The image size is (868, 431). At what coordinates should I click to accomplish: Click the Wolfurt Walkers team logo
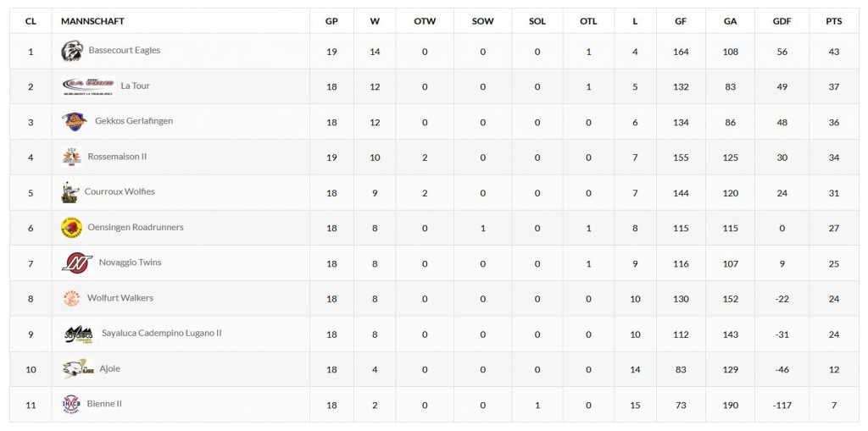(71, 298)
